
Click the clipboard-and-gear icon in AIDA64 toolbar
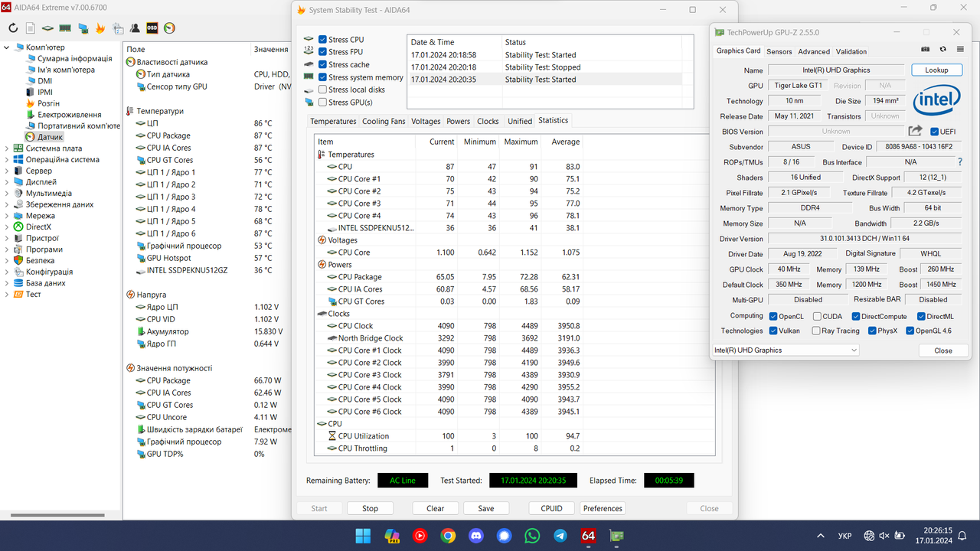coord(118,28)
